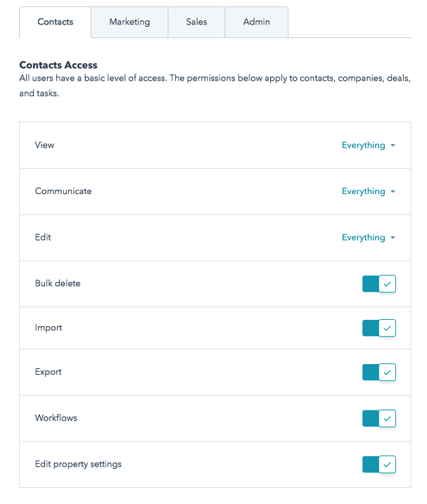The width and height of the screenshot is (427, 504).
Task: Click the Edit property settings label
Action: pyautogui.click(x=78, y=464)
